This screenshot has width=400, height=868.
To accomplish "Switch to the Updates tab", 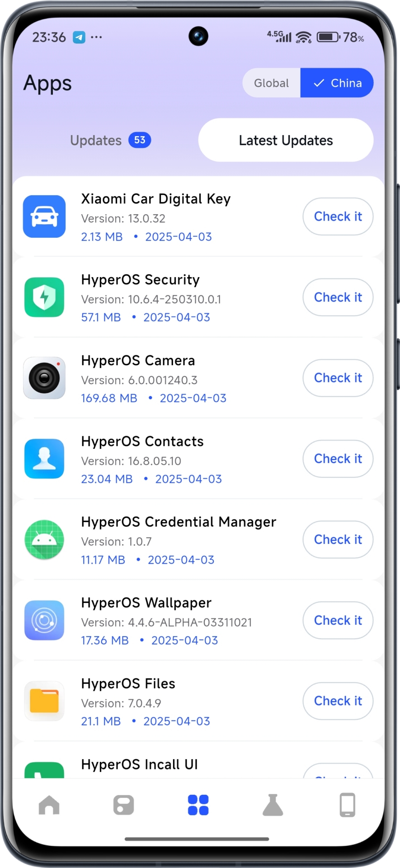I will 110,141.
